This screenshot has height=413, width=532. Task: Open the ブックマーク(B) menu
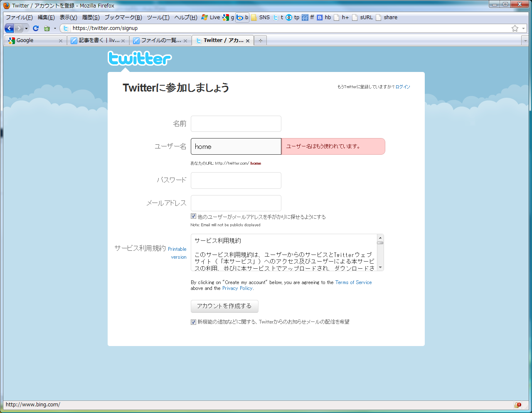coord(123,17)
